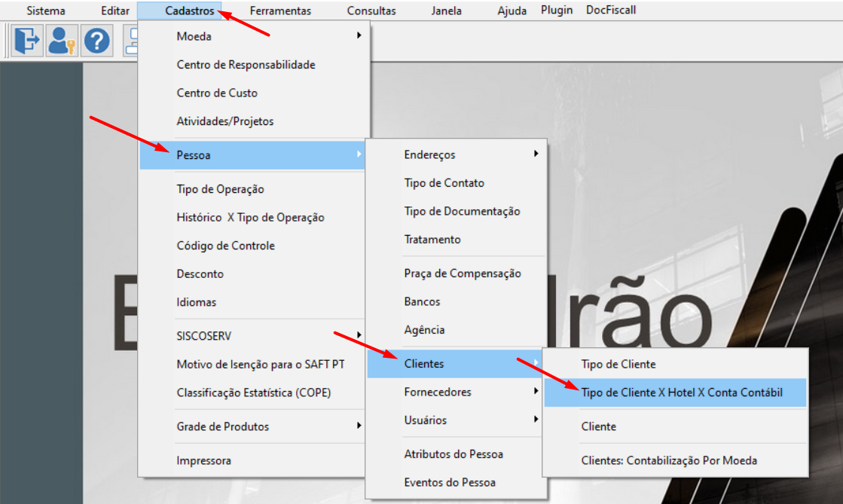Open the Plugin menu

(557, 11)
